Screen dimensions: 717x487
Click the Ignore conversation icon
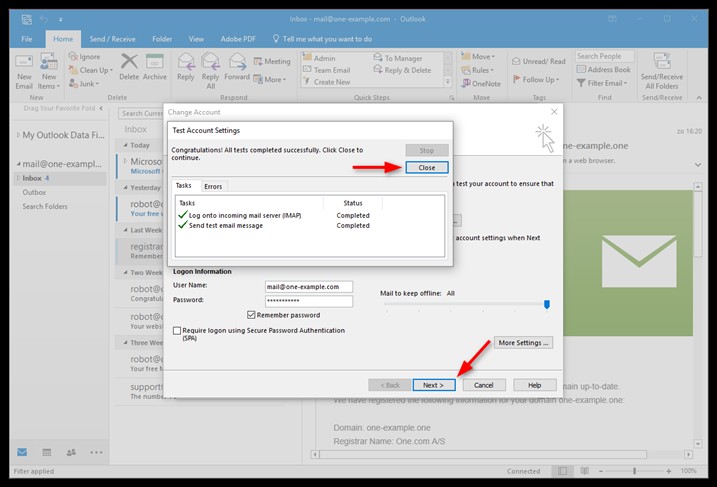[73, 57]
